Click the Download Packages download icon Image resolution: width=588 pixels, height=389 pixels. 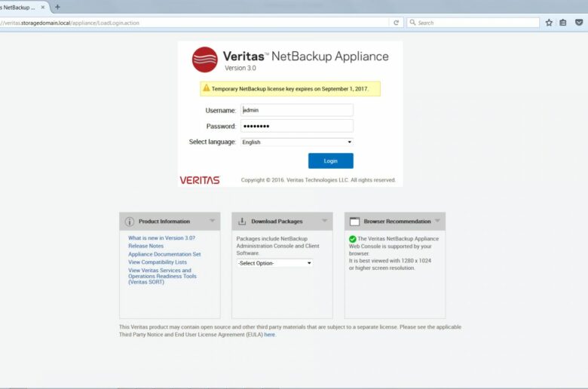coord(242,222)
